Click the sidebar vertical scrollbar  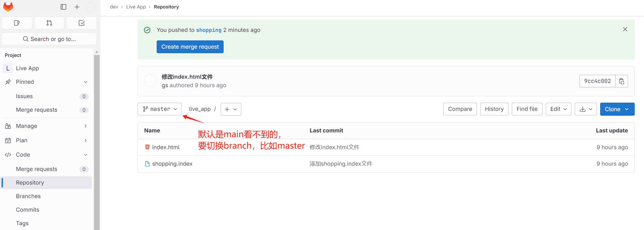point(97,142)
